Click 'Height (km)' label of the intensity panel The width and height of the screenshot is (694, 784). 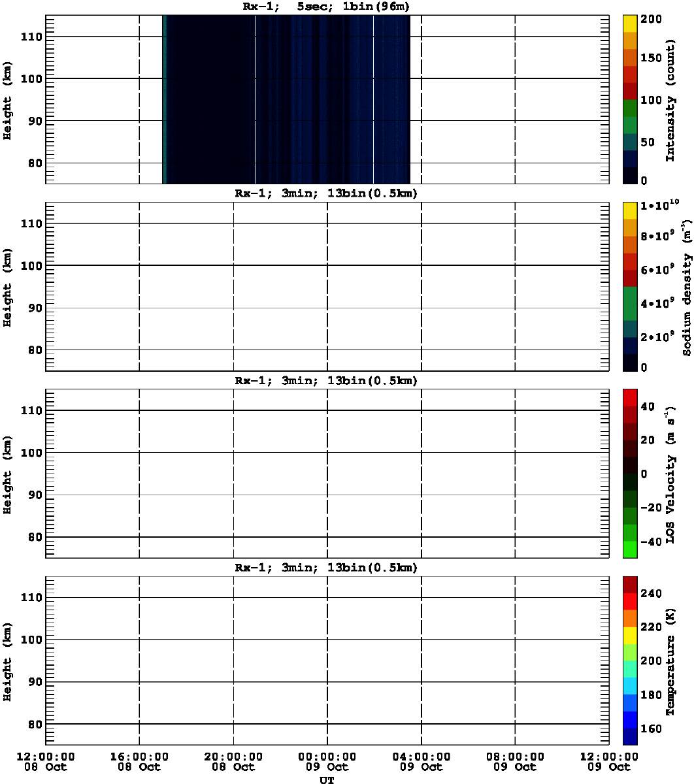tap(8, 99)
